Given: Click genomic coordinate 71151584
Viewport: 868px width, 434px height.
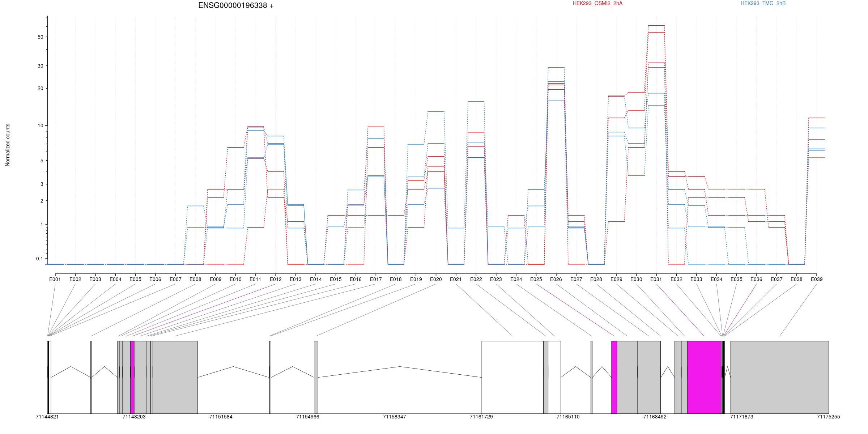Looking at the screenshot, I should (x=221, y=417).
